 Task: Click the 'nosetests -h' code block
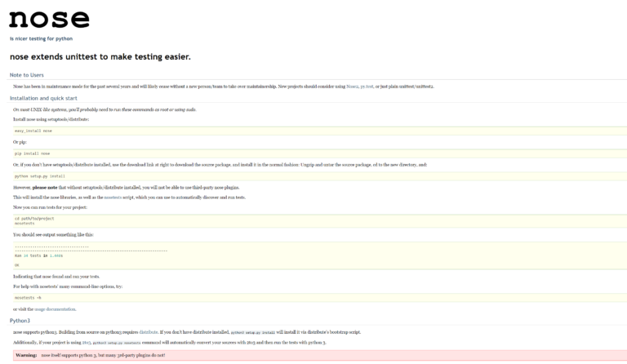pyautogui.click(x=320, y=298)
